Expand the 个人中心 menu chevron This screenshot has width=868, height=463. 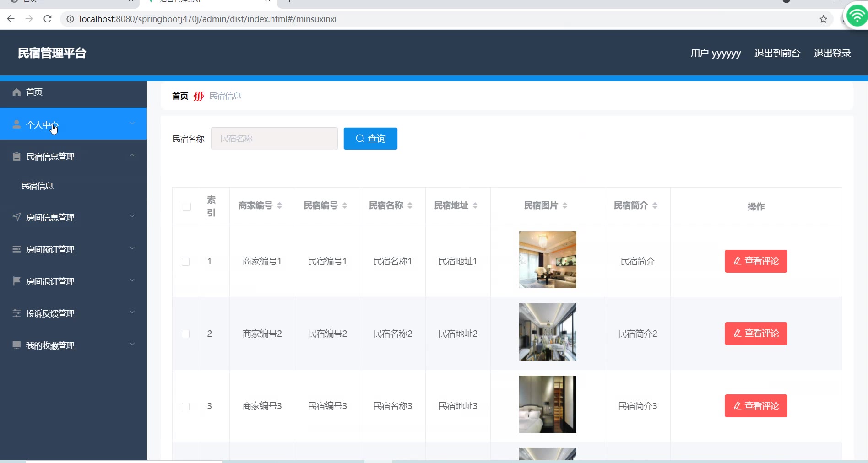(132, 123)
